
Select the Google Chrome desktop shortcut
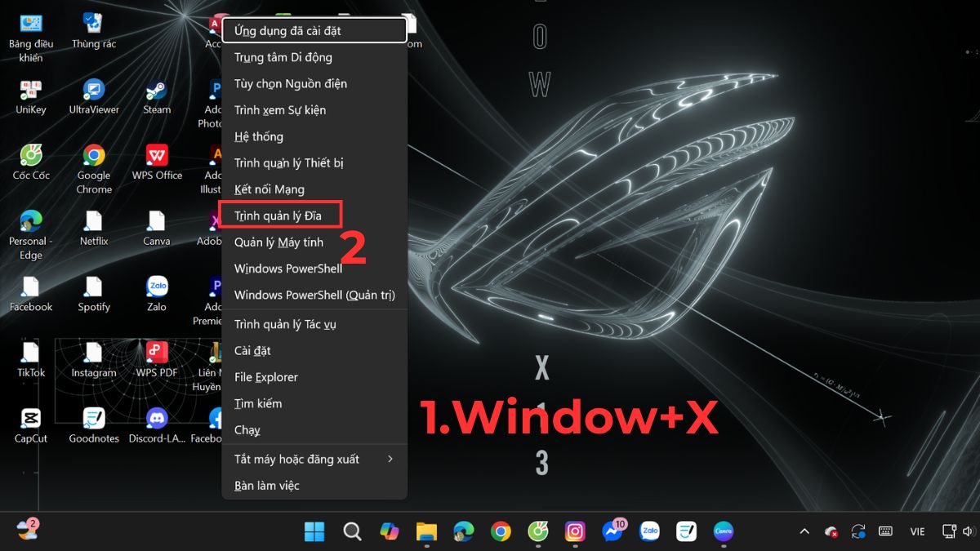coord(94,169)
